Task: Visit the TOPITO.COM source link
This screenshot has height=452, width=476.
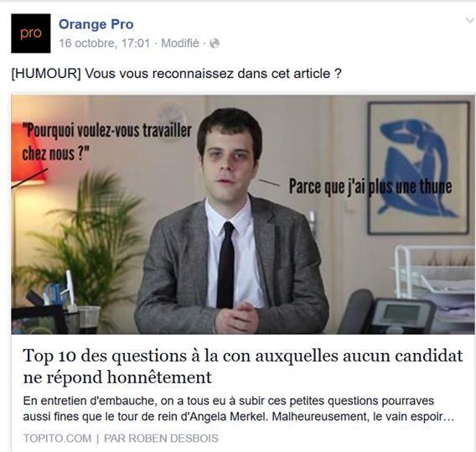Action: (57, 439)
